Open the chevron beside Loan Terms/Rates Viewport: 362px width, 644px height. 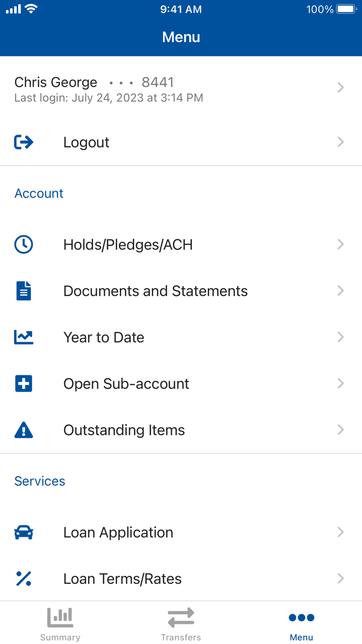(x=340, y=578)
